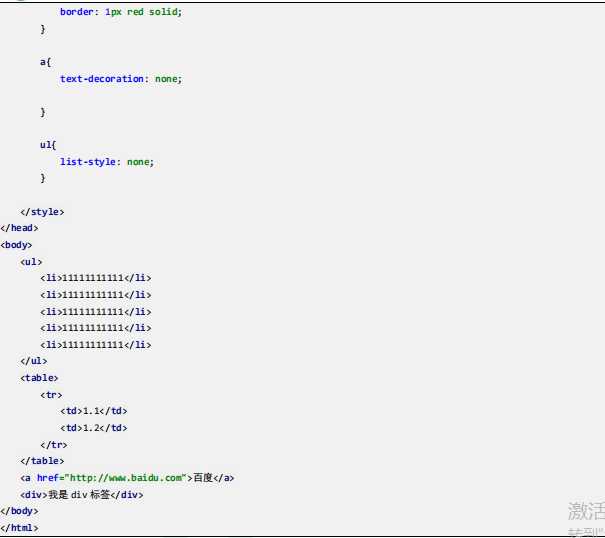Place cursor on text-decoration: none line
This screenshot has width=605, height=538.
tap(121, 79)
